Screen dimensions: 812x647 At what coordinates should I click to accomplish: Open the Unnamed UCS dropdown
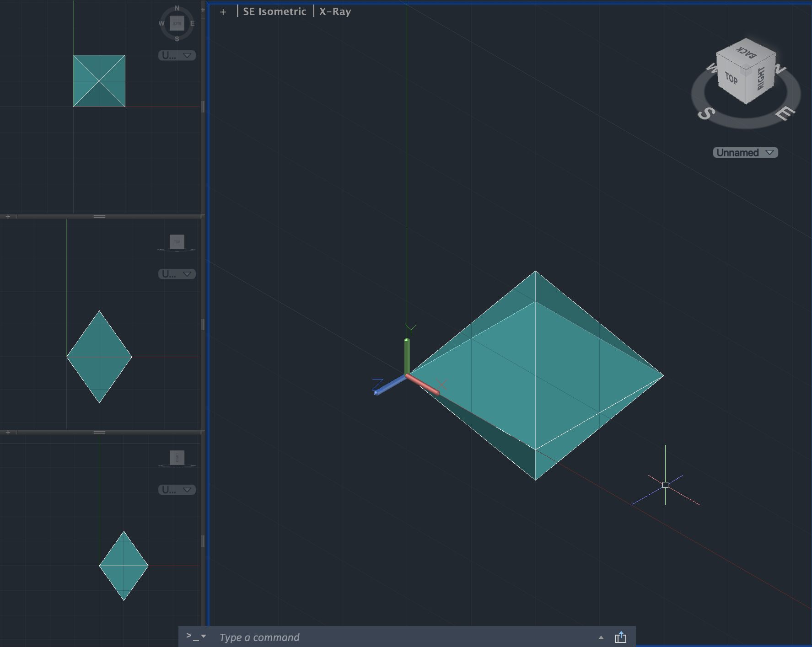coord(745,153)
